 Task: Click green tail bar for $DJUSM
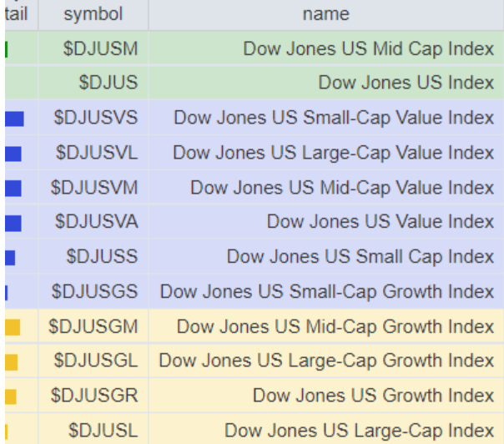7,50
